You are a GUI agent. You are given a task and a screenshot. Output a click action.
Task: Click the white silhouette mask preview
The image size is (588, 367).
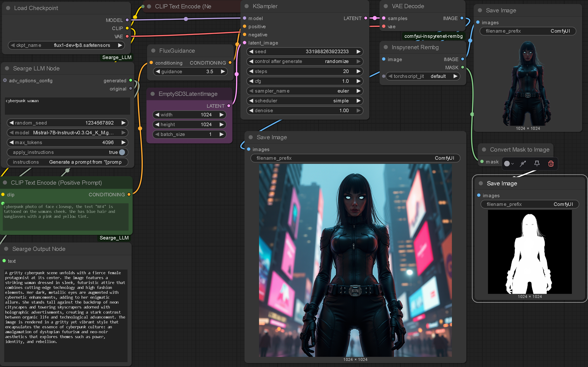pos(530,252)
